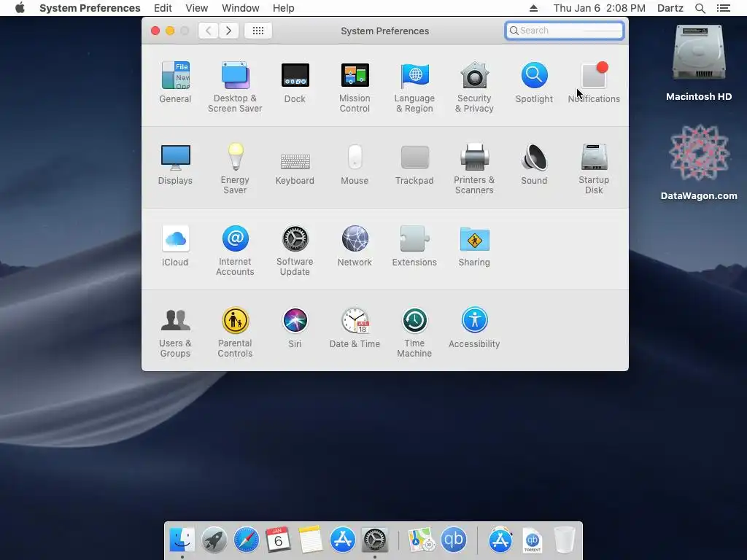Open Security & Privacy preferences
Screen dimensions: 747x560
pyautogui.click(x=474, y=87)
